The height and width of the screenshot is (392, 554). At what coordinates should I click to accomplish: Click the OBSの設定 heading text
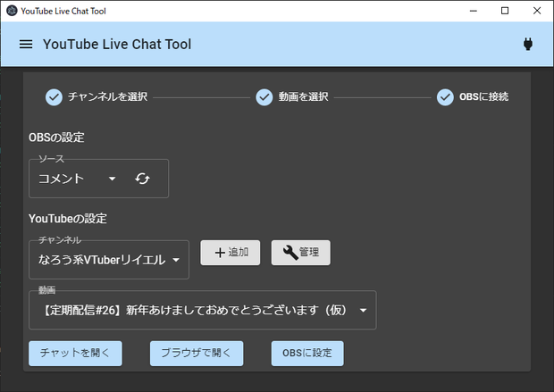tap(56, 137)
